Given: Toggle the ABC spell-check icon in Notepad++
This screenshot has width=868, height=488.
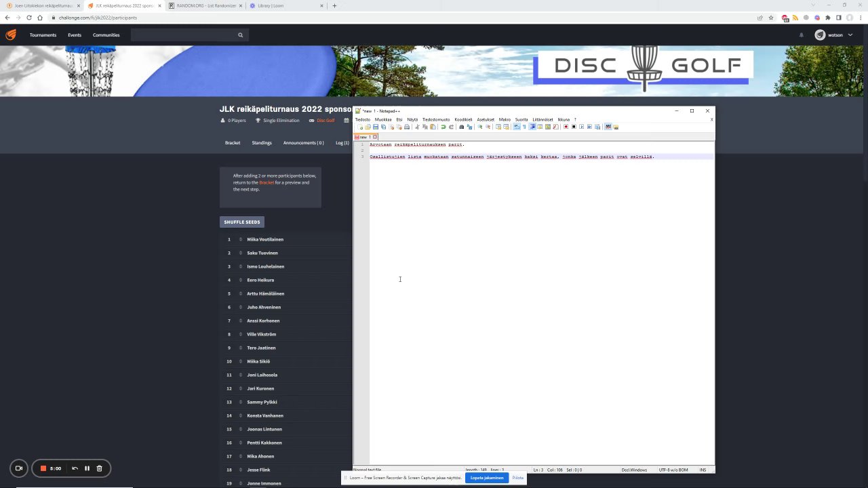Looking at the screenshot, I should click(608, 127).
